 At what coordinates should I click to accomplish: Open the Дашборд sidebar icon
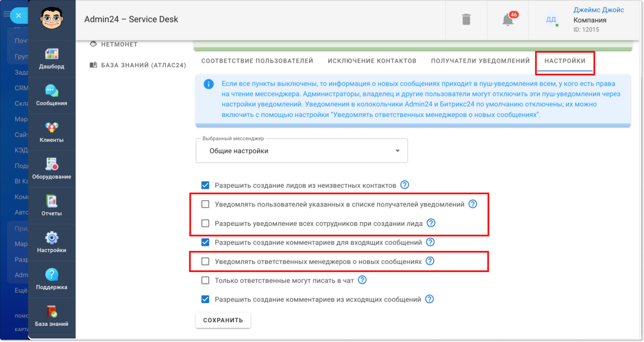(x=51, y=58)
